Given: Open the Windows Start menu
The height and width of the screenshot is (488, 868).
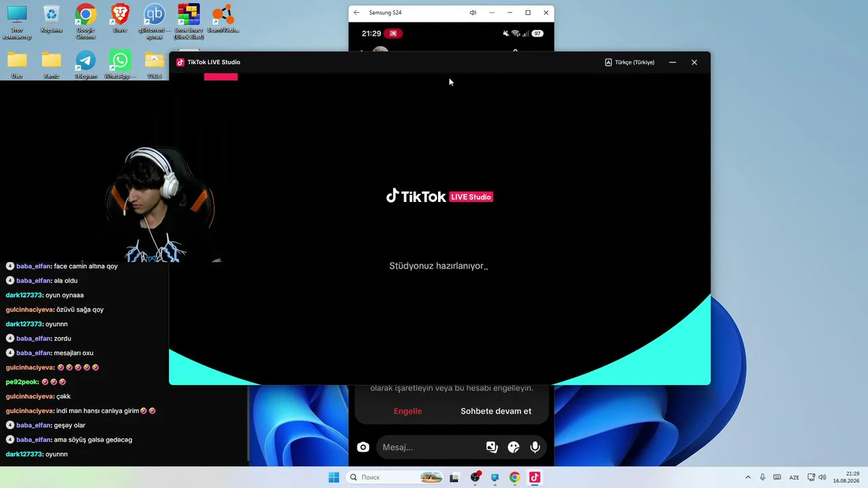Looking at the screenshot, I should coord(334,477).
